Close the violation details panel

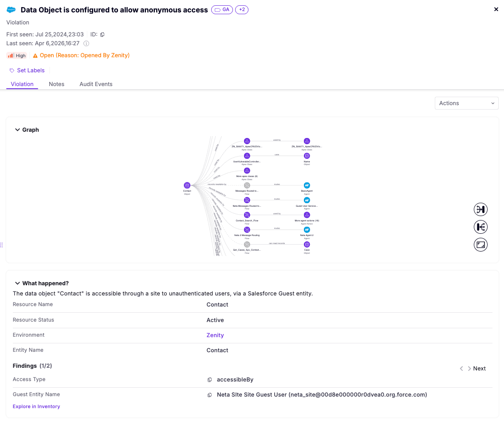point(496,9)
